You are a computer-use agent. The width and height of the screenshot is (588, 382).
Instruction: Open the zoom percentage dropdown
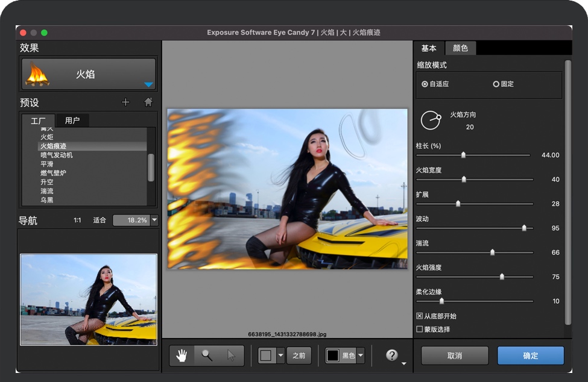pos(154,221)
